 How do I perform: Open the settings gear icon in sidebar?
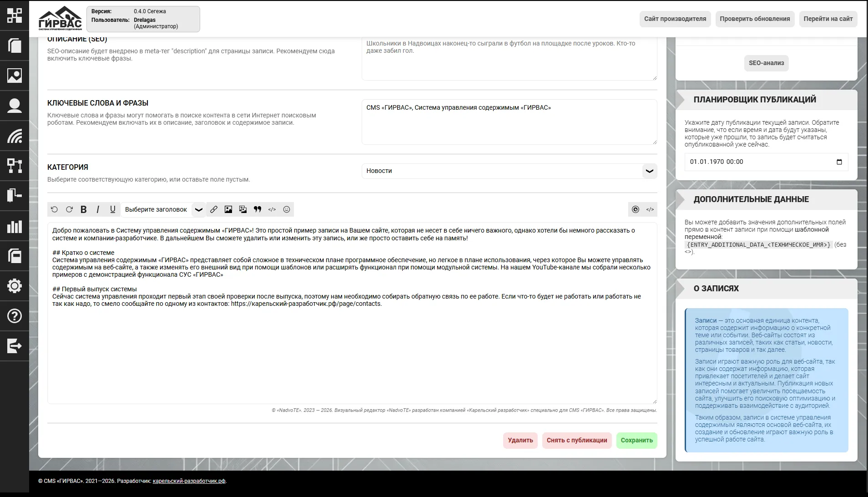[15, 286]
